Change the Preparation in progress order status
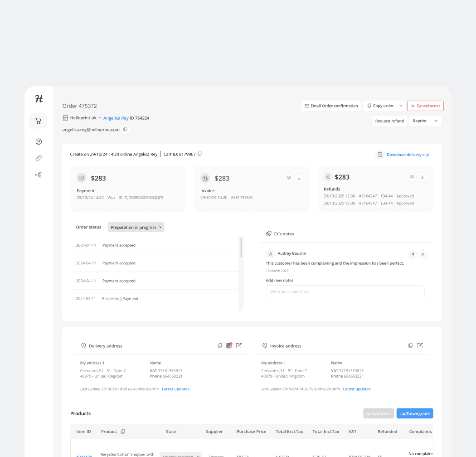The width and height of the screenshot is (476, 457). pos(136,227)
